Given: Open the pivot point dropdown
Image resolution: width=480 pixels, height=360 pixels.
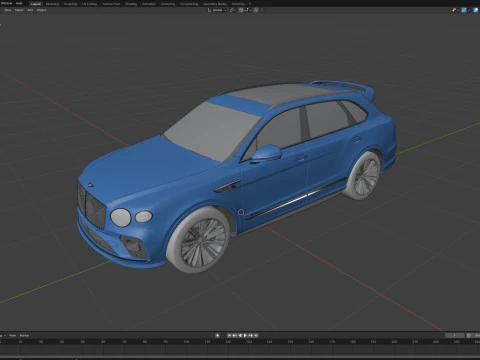Looking at the screenshot, I should pyautogui.click(x=233, y=10).
